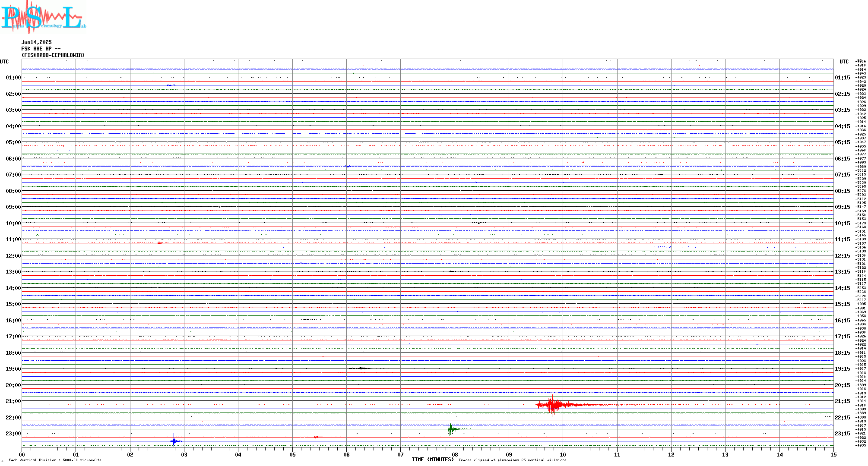Click the 16:00 hour label
This screenshot has width=868, height=466.
tap(13, 321)
